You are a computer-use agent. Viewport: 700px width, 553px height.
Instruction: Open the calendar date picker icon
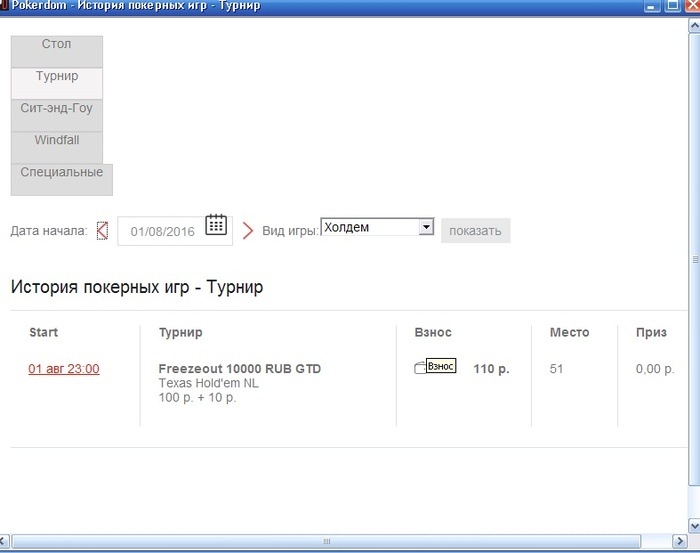pyautogui.click(x=216, y=225)
